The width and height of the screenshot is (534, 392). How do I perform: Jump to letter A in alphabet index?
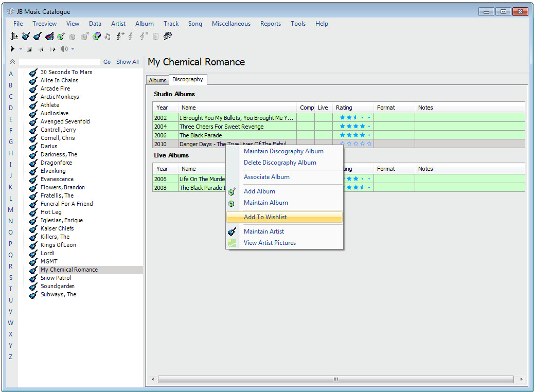(x=11, y=74)
